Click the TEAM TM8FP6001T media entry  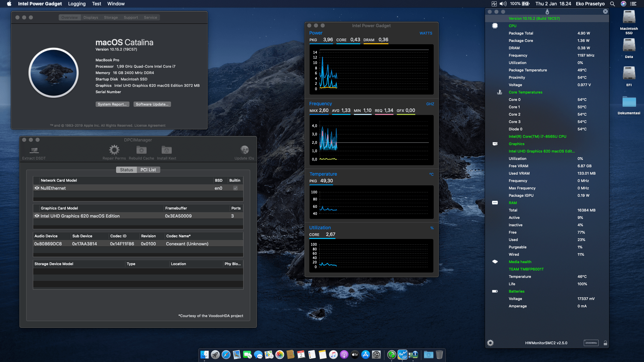coord(526,269)
